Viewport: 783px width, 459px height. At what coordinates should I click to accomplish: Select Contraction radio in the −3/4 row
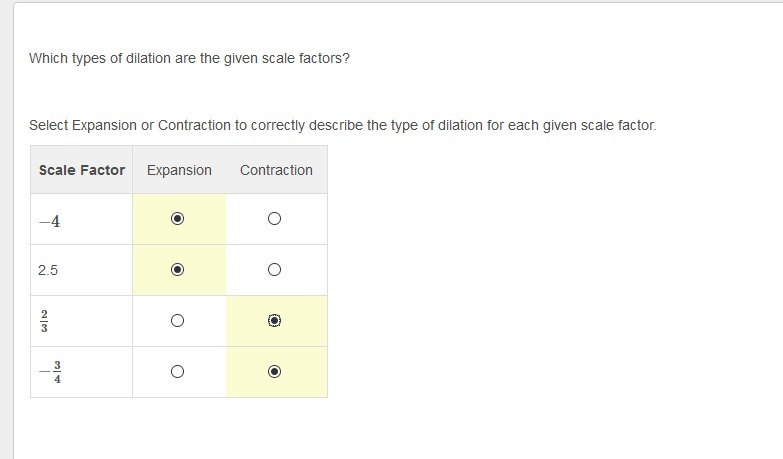coord(275,372)
